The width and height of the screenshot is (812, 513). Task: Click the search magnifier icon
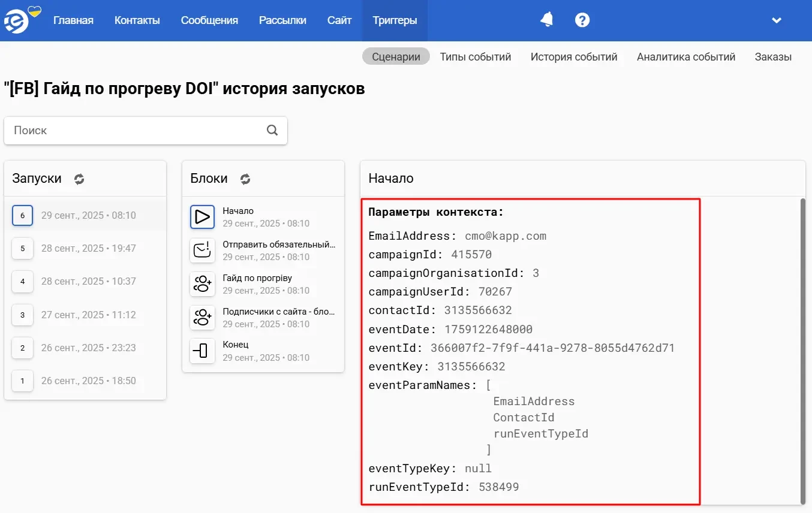click(x=272, y=130)
